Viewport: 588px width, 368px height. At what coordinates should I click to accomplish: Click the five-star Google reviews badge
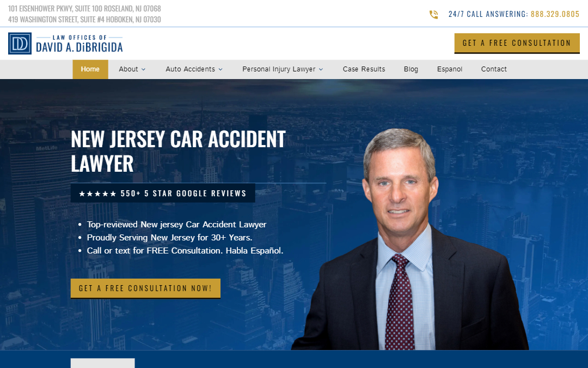tap(163, 194)
